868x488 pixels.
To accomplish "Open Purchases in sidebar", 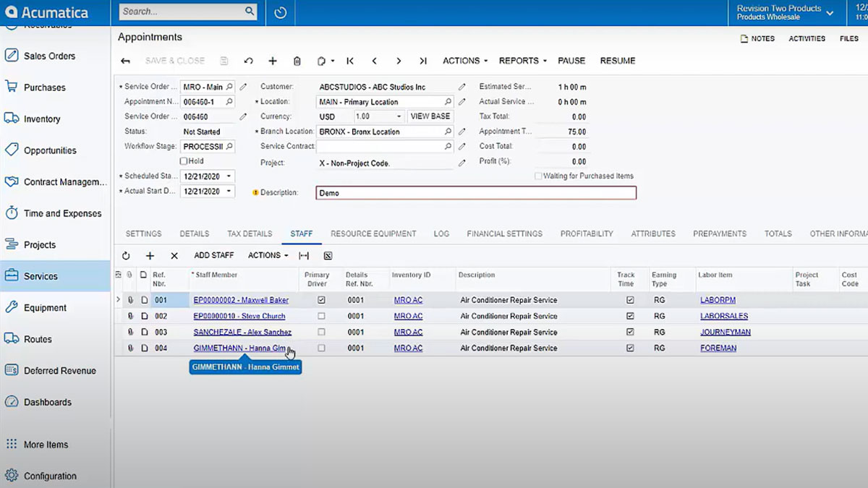I will (x=44, y=87).
